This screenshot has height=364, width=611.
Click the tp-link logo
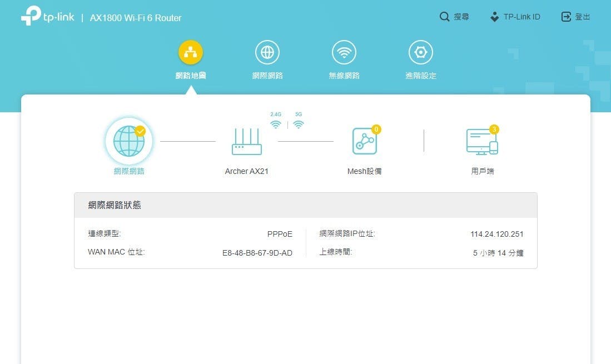coord(48,16)
